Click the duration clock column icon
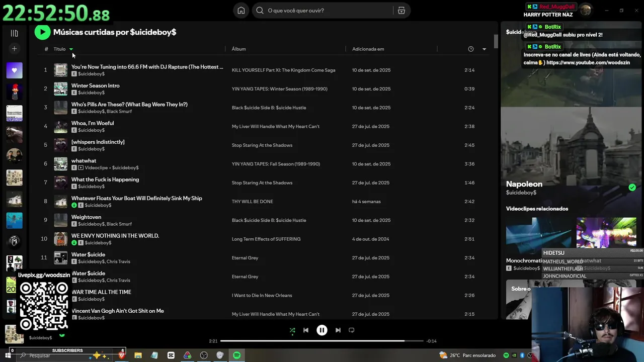 [470, 49]
